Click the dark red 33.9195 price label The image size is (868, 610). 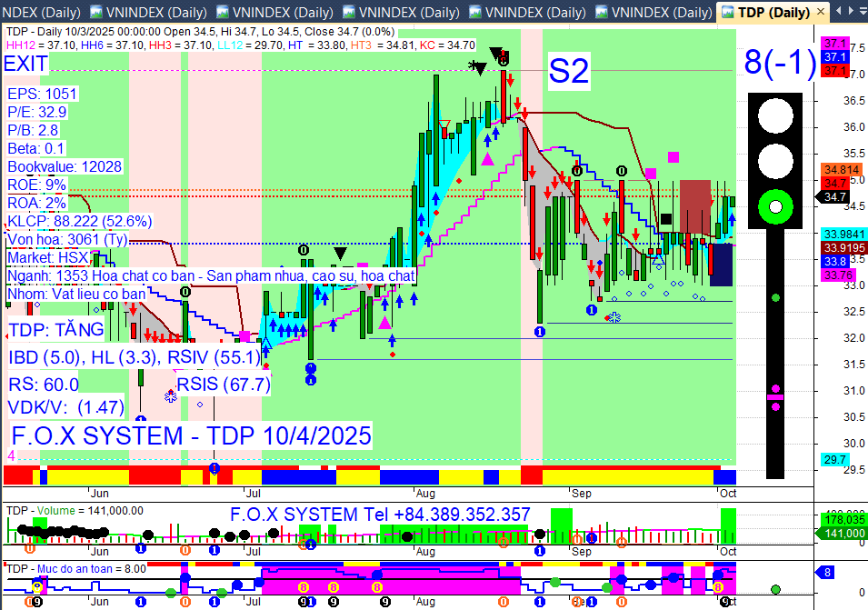pyautogui.click(x=843, y=247)
